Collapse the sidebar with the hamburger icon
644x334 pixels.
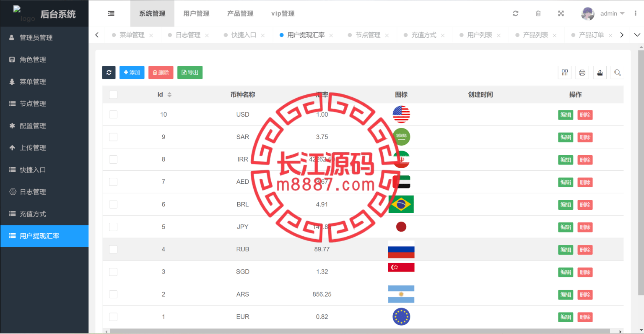[111, 13]
